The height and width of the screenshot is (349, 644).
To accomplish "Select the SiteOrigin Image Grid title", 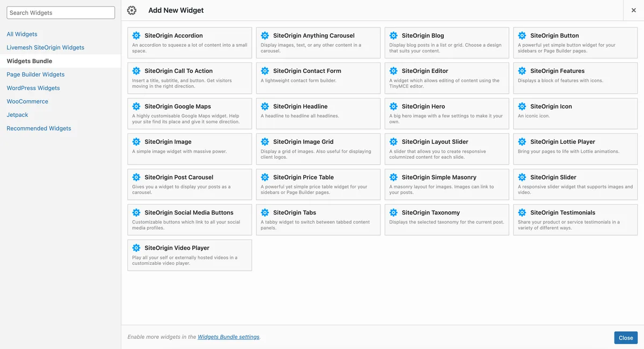I will (x=303, y=142).
